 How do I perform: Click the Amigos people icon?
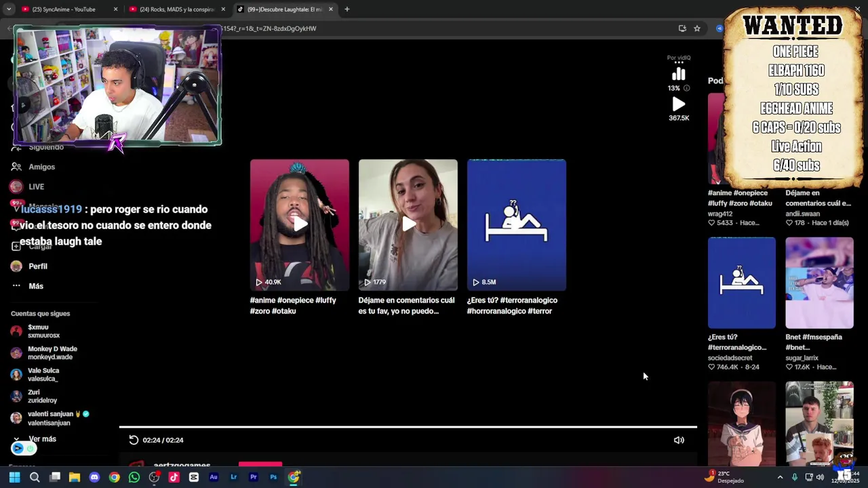[16, 167]
